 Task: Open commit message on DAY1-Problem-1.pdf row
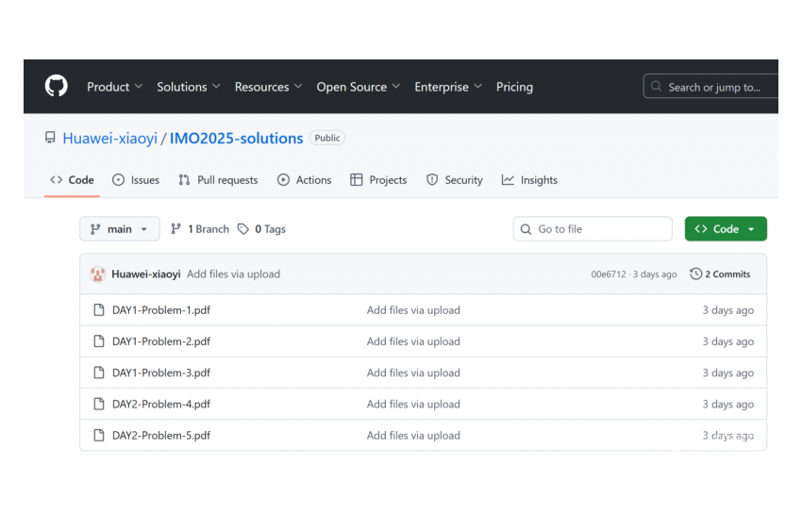pyautogui.click(x=413, y=310)
